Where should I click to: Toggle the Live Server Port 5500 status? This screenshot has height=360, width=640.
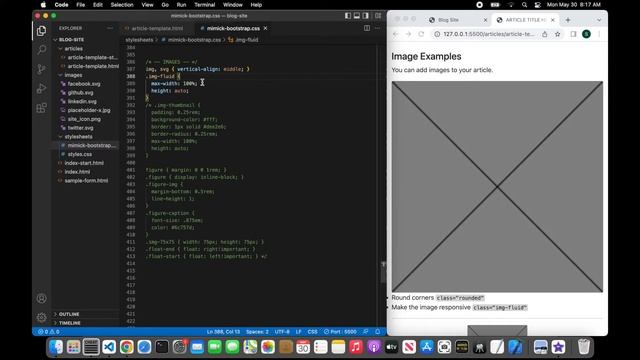(x=340, y=331)
